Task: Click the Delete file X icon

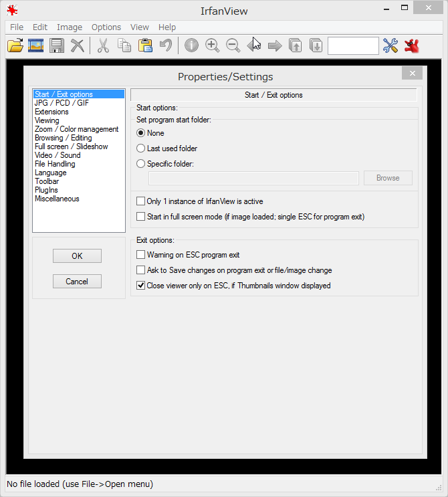Action: (78, 45)
